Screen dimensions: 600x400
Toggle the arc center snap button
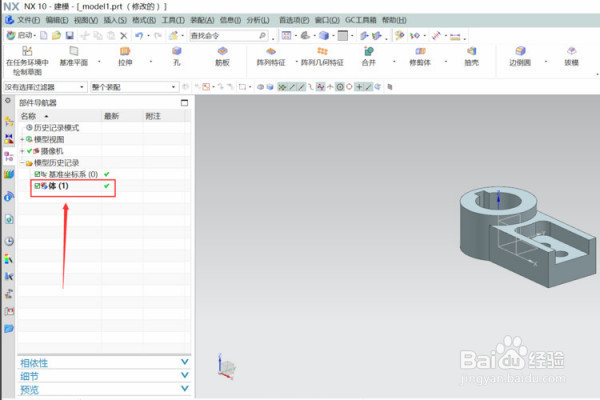click(x=340, y=87)
